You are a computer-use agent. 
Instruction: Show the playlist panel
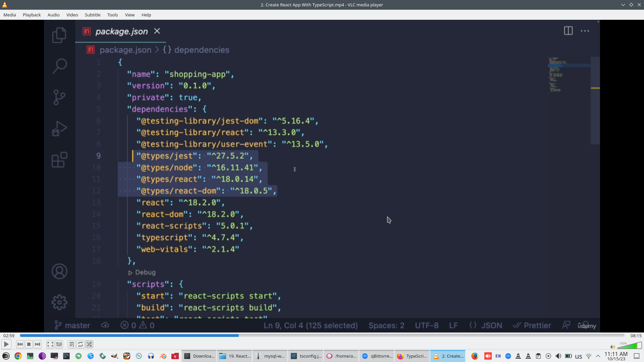[71, 344]
